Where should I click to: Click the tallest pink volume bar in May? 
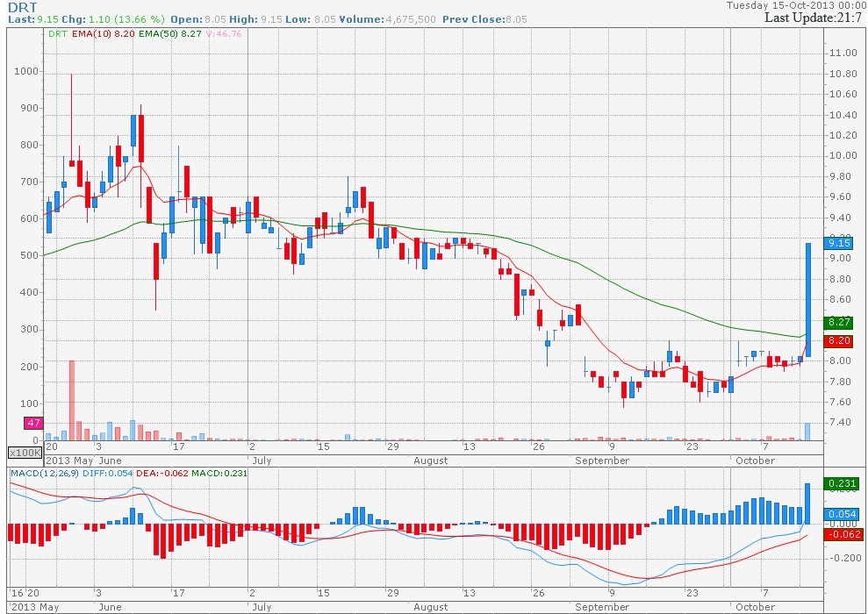click(x=72, y=399)
